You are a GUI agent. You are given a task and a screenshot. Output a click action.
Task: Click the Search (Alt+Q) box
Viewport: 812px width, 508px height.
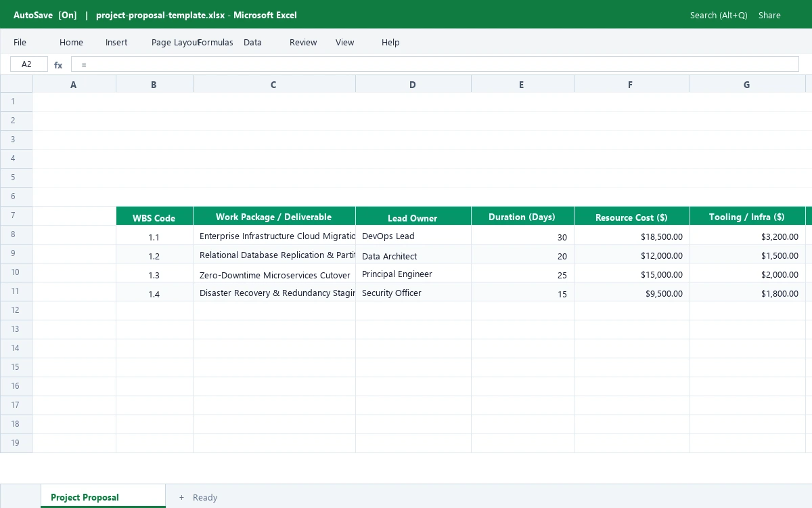(x=719, y=15)
